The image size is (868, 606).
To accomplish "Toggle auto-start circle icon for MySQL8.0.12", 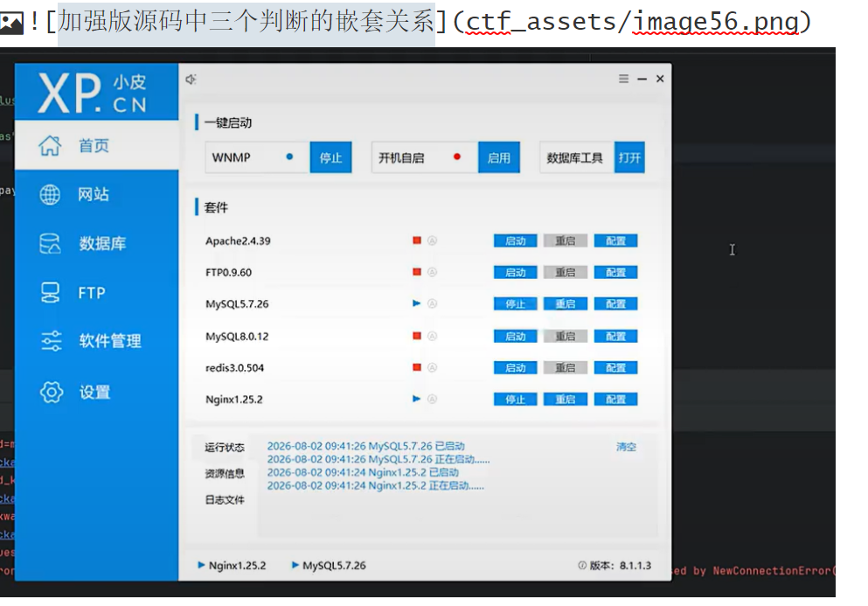I will 433,336.
